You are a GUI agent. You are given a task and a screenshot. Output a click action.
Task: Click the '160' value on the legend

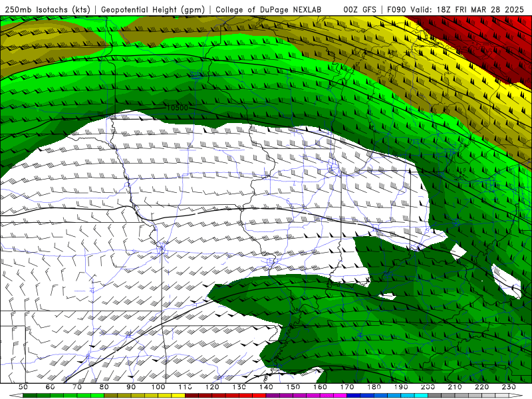click(320, 387)
